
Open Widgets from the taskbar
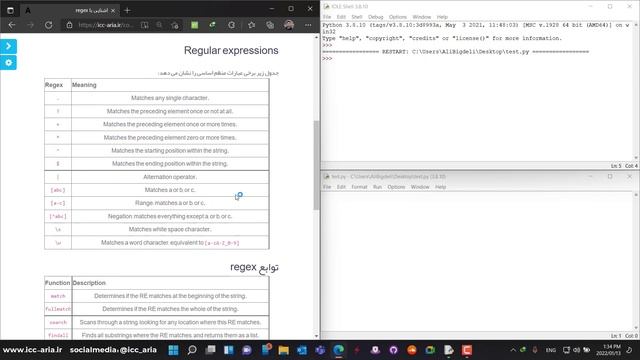pyautogui.click(x=229, y=350)
